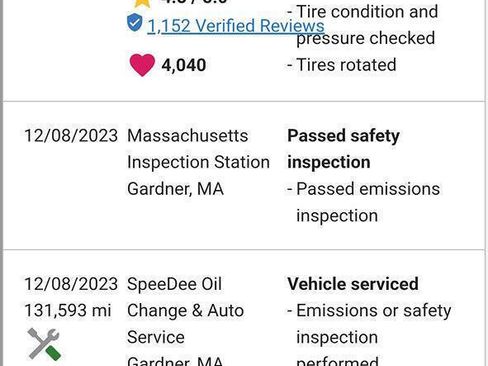Click the SpeeDee Oil Change & Auto Service name
This screenshot has height=366, width=488.
[185, 311]
